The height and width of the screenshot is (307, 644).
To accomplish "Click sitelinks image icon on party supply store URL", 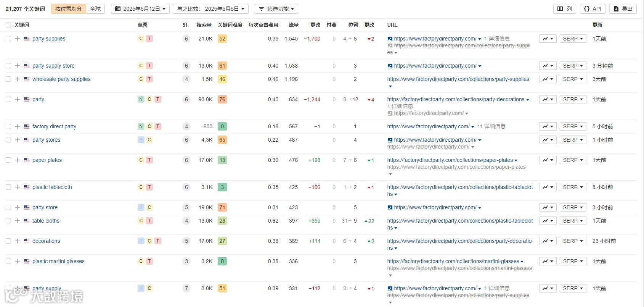I will [x=390, y=66].
